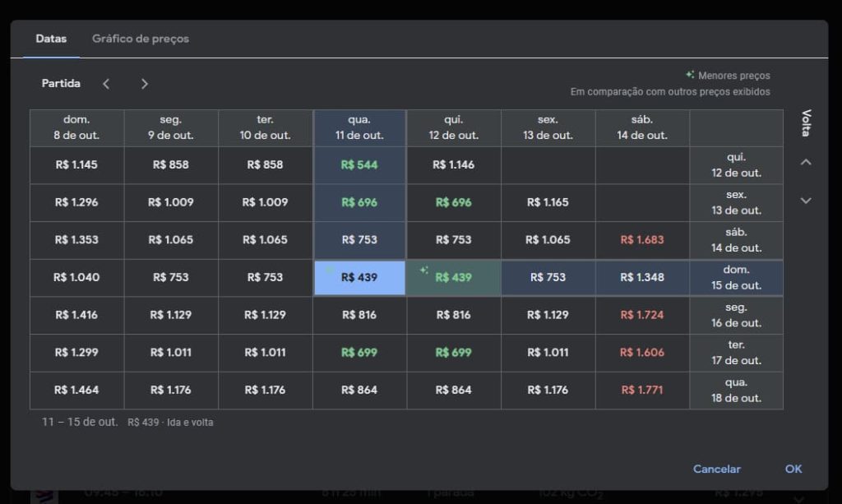Choose green R$ 439 fare departing 12 out.

(454, 278)
